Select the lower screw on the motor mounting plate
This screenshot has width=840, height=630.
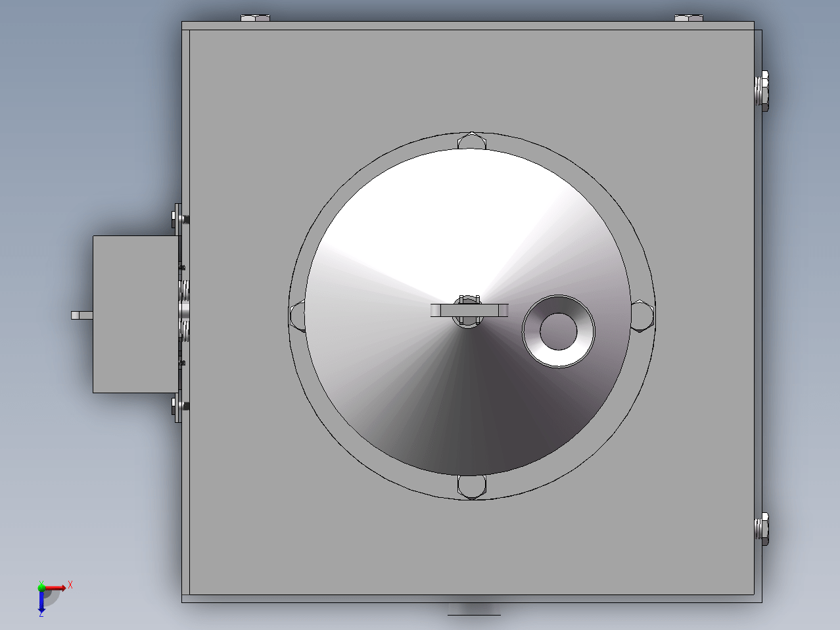pos(180,407)
